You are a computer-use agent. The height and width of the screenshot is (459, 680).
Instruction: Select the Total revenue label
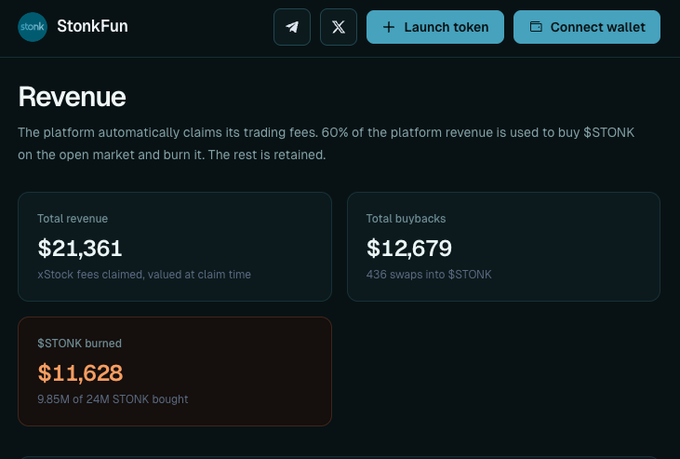coord(72,219)
